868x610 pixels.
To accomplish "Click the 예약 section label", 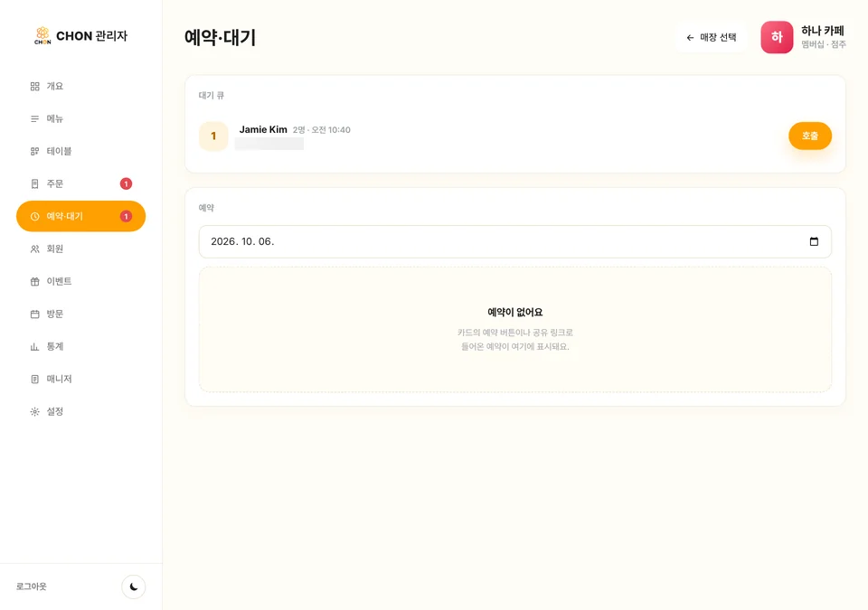I will click(x=206, y=208).
